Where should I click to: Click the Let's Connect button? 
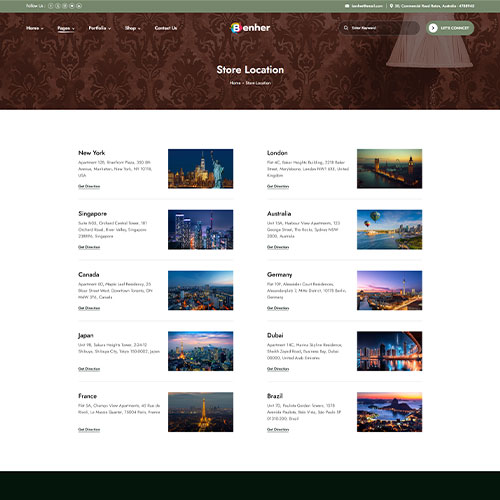[x=450, y=28]
